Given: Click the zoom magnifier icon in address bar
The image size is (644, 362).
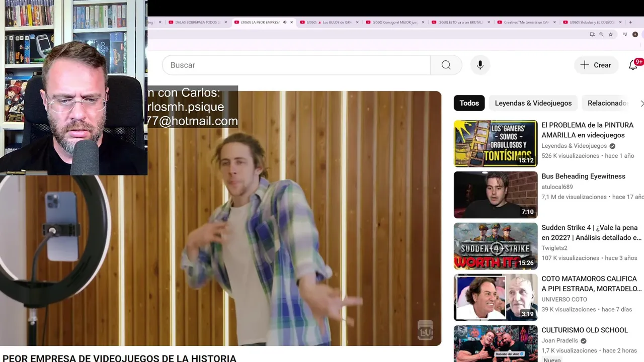Looking at the screenshot, I should (x=601, y=35).
